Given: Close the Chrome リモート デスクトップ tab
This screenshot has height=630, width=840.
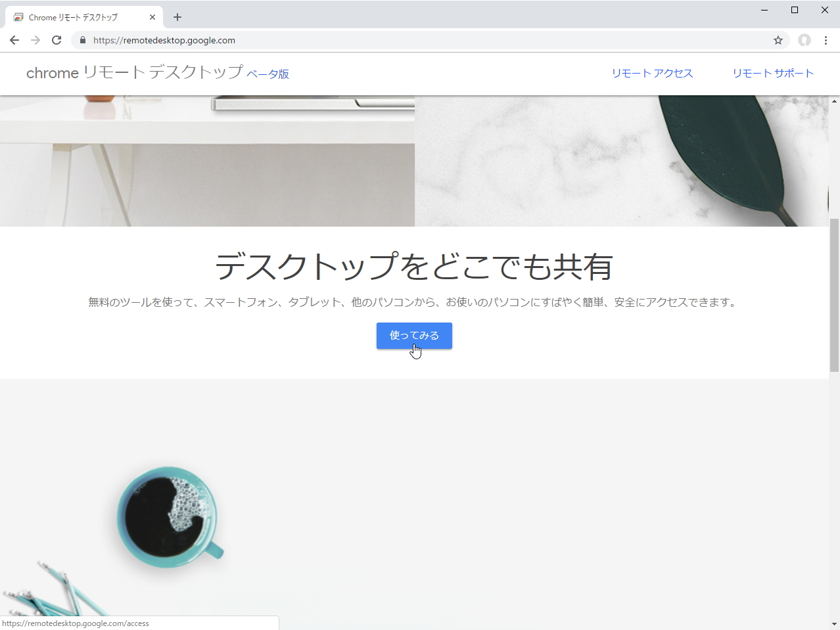Looking at the screenshot, I should coord(152,17).
